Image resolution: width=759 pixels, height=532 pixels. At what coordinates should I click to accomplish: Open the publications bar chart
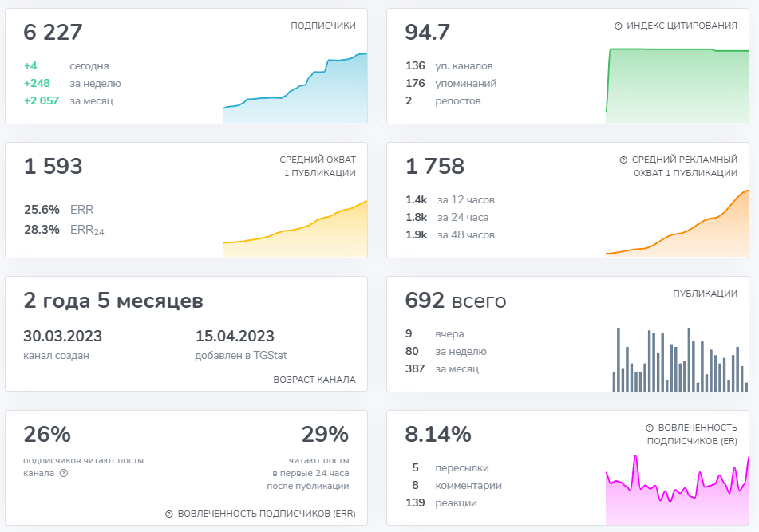click(680, 360)
